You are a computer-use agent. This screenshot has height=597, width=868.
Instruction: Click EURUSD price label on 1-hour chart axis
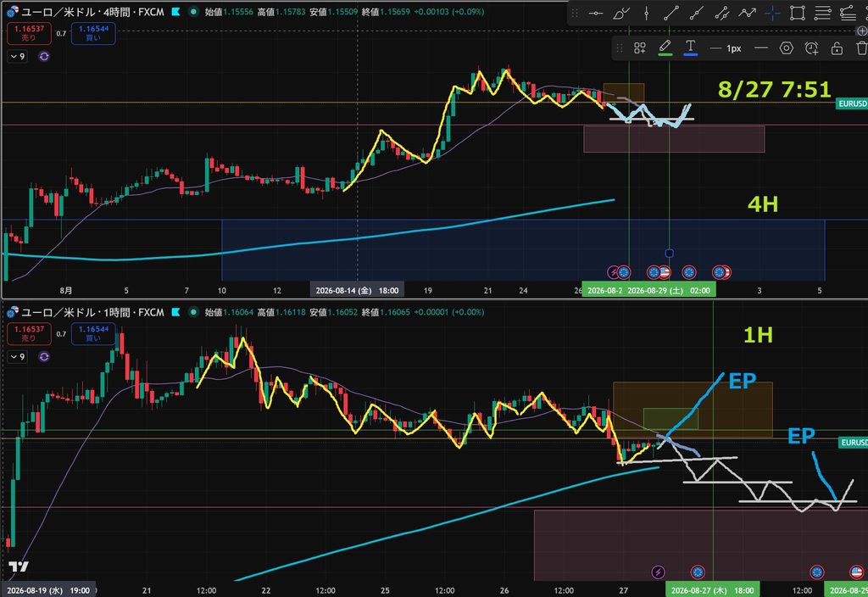click(x=854, y=443)
